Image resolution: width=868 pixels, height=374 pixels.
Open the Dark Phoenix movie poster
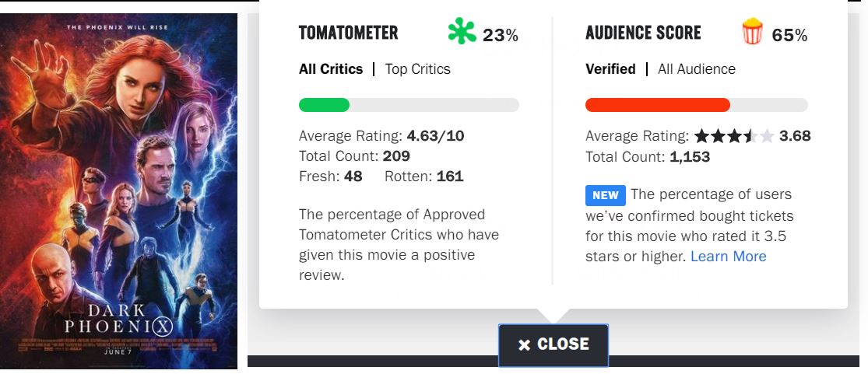point(119,190)
